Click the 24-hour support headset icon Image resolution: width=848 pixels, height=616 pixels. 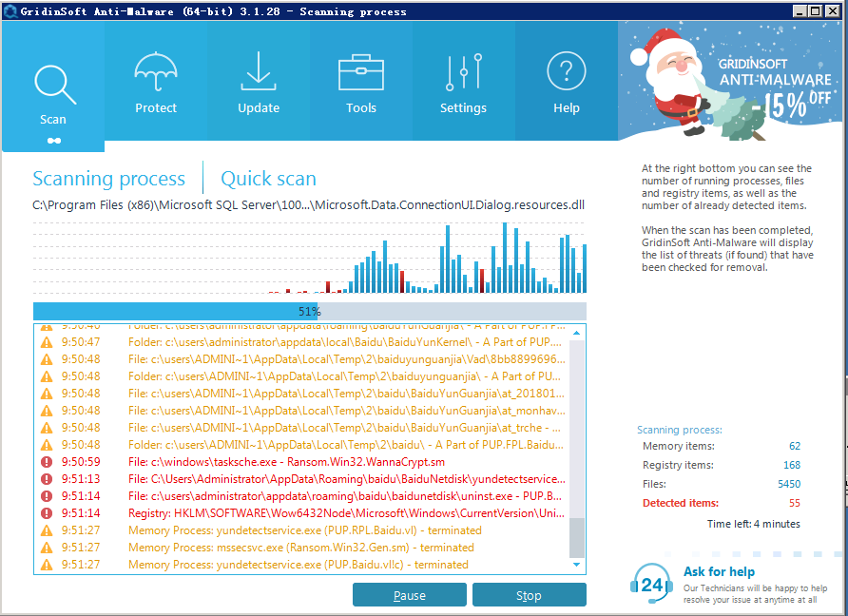651,584
